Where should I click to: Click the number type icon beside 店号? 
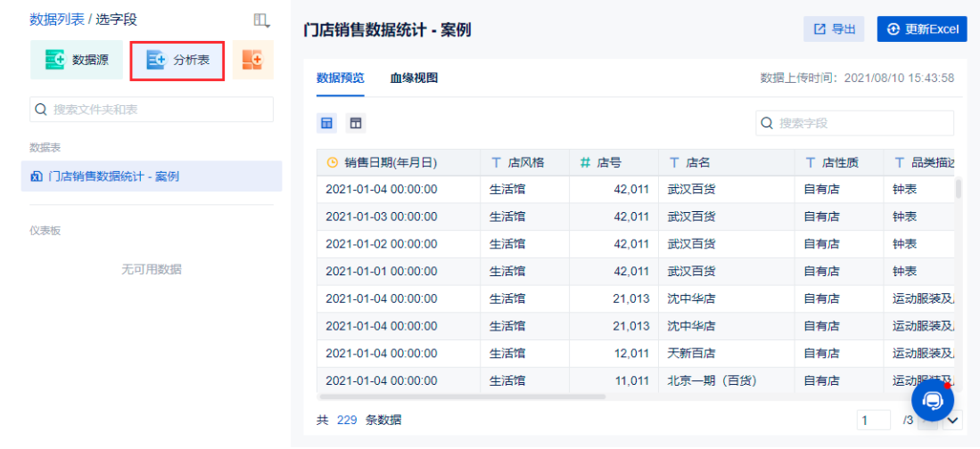[585, 163]
